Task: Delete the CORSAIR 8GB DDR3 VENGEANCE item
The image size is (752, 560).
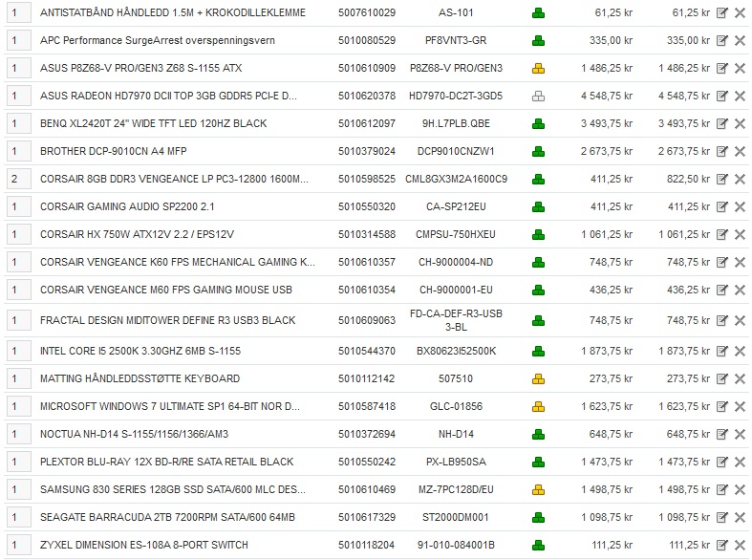Action: (x=740, y=180)
